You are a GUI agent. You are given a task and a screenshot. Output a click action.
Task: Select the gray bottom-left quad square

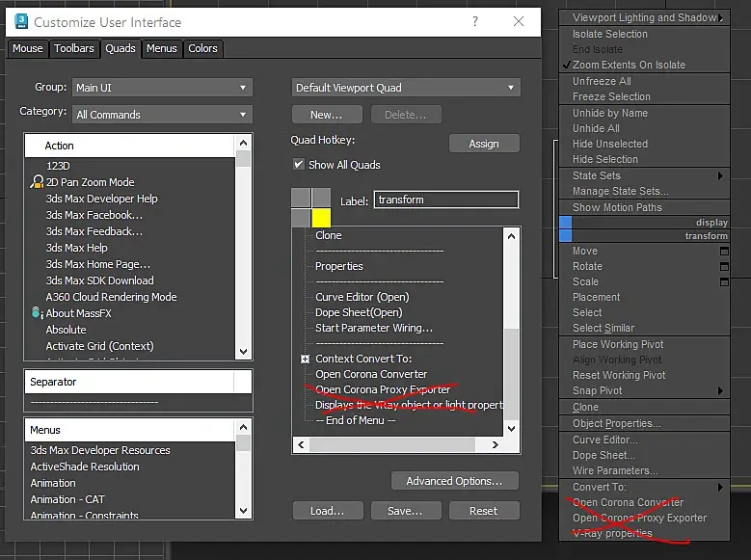tap(301, 218)
